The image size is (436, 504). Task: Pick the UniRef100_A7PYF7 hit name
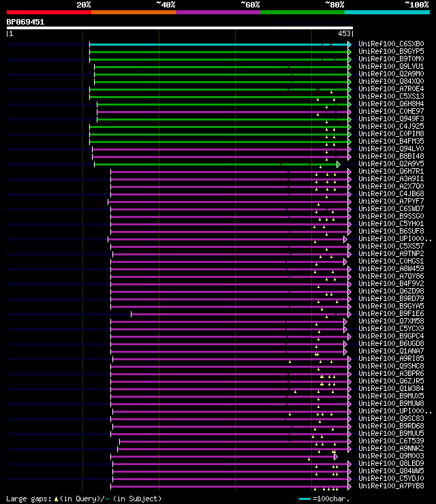pos(391,201)
